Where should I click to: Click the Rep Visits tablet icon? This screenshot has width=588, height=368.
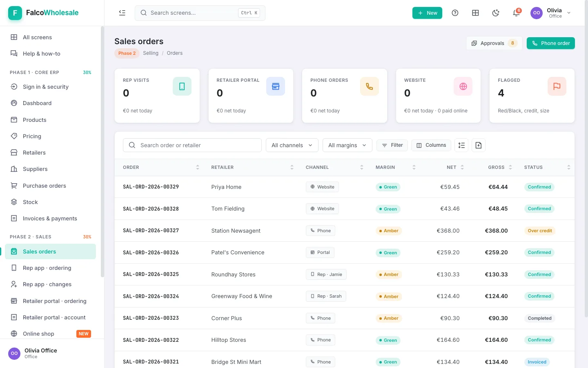[182, 86]
